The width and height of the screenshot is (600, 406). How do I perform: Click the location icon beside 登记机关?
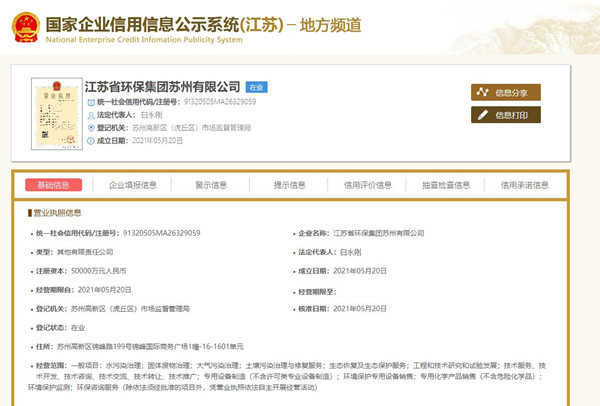pos(92,128)
